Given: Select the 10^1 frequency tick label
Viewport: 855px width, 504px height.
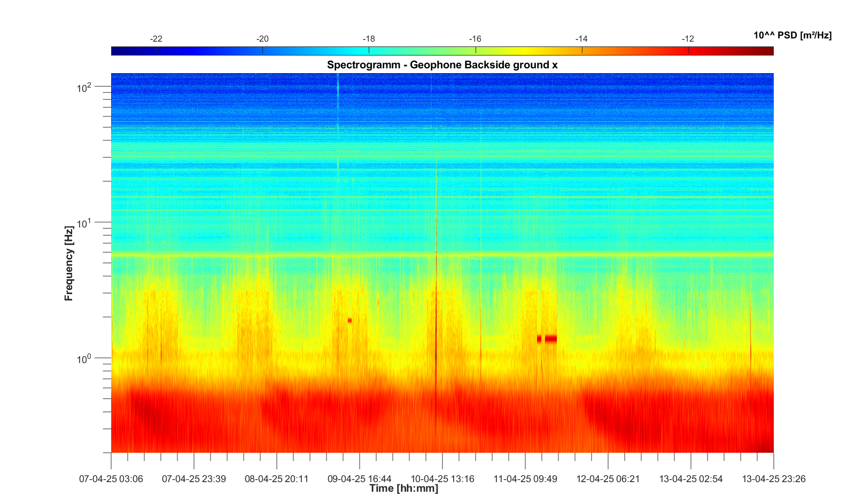Looking at the screenshot, I should click(x=84, y=223).
